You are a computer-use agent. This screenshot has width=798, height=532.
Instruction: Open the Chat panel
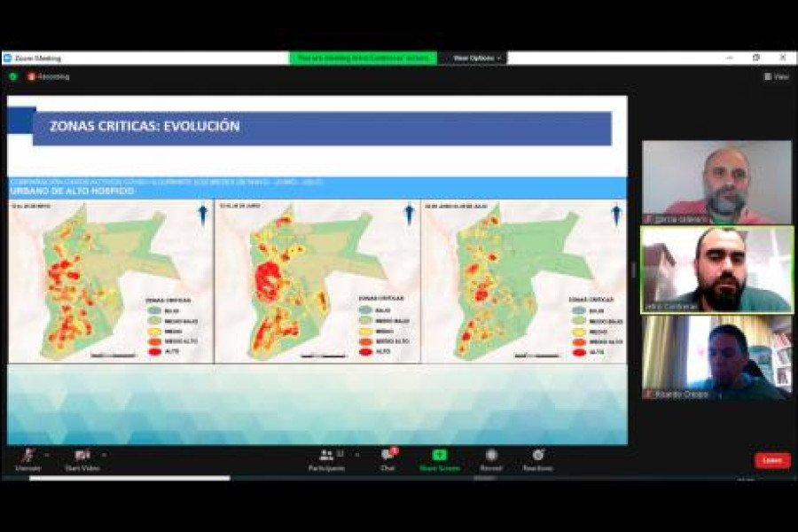click(387, 458)
